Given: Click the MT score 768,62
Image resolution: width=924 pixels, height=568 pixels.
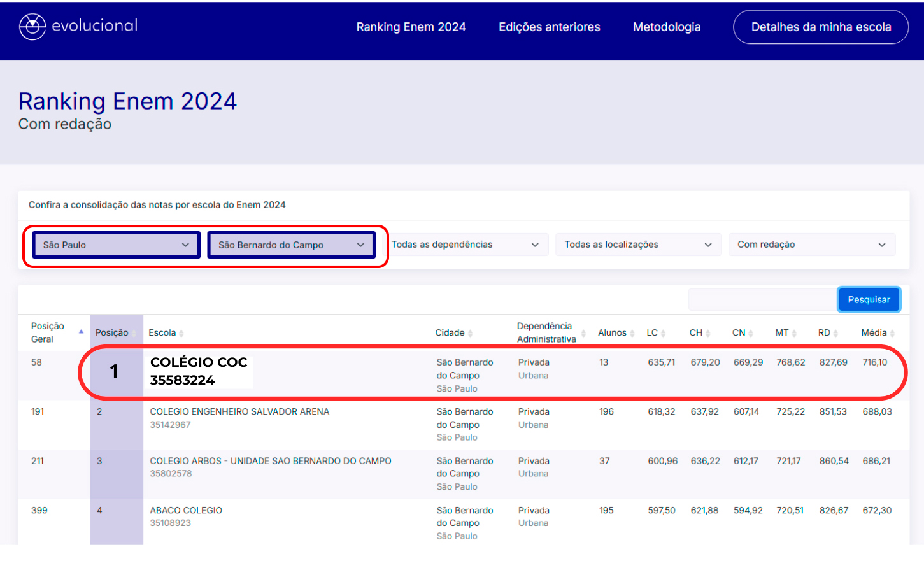Looking at the screenshot, I should [x=791, y=362].
